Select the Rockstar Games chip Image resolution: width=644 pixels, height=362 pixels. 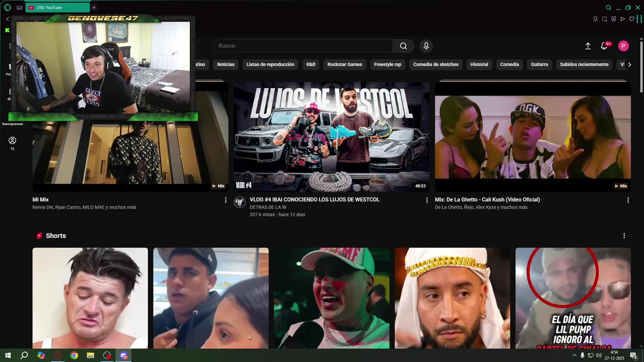345,64
